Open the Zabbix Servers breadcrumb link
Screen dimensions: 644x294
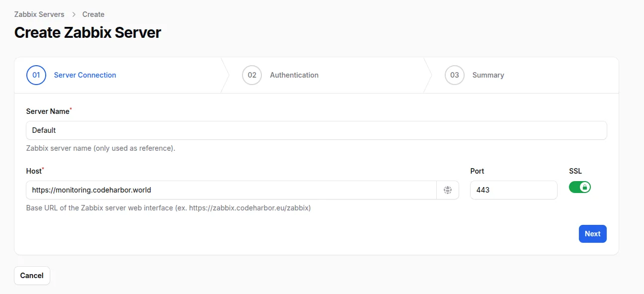(x=39, y=14)
